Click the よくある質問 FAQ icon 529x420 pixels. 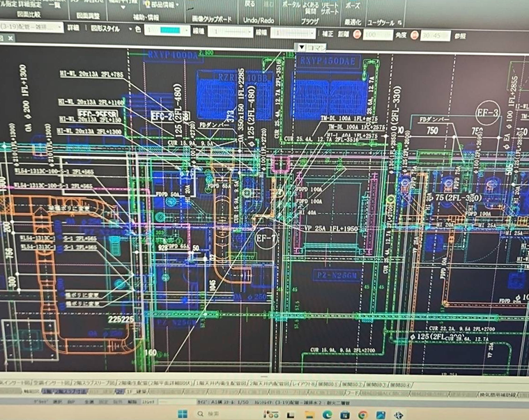312,8
